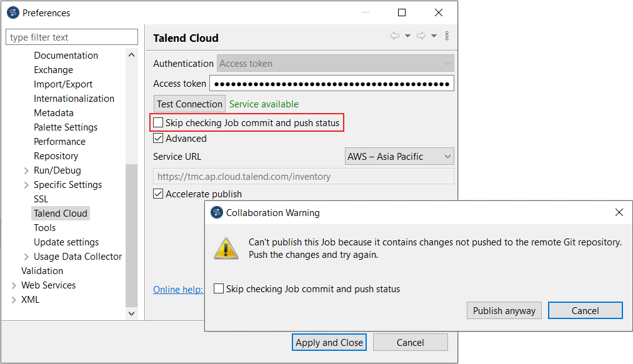Viewport: 633px width, 364px height.
Task: Click the warning triangle icon
Action: coord(226,248)
